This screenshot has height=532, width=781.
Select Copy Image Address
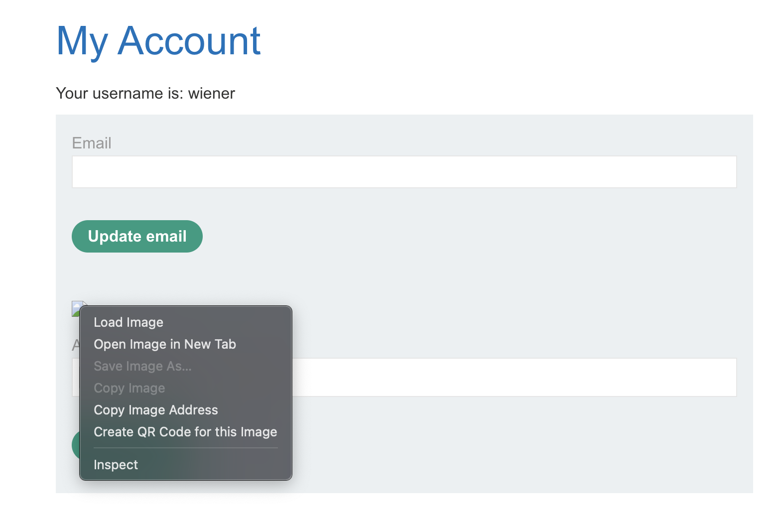156,410
